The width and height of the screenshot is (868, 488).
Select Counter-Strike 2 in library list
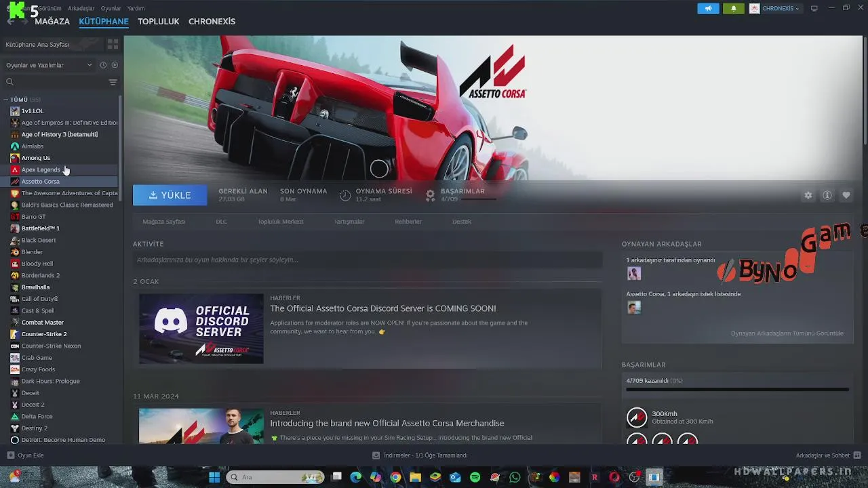click(x=43, y=334)
